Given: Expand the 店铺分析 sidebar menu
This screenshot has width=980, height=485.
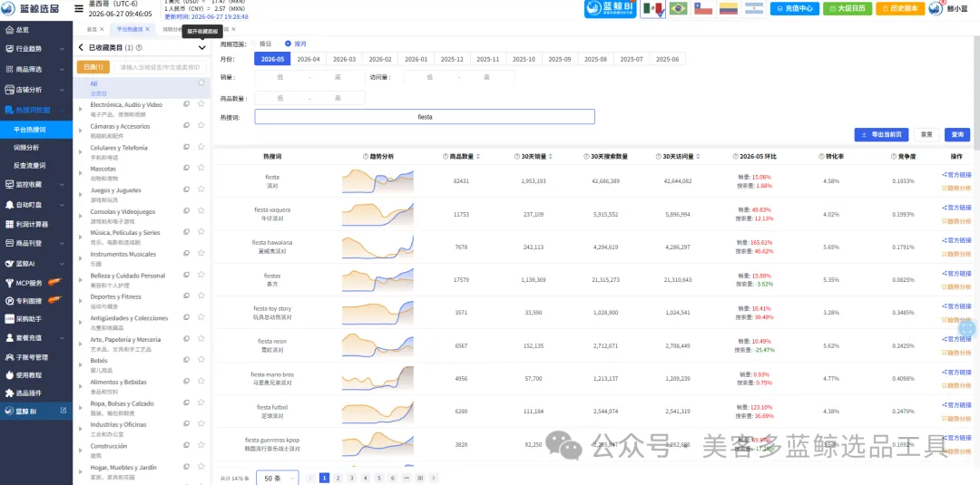Looking at the screenshot, I should click(x=36, y=89).
